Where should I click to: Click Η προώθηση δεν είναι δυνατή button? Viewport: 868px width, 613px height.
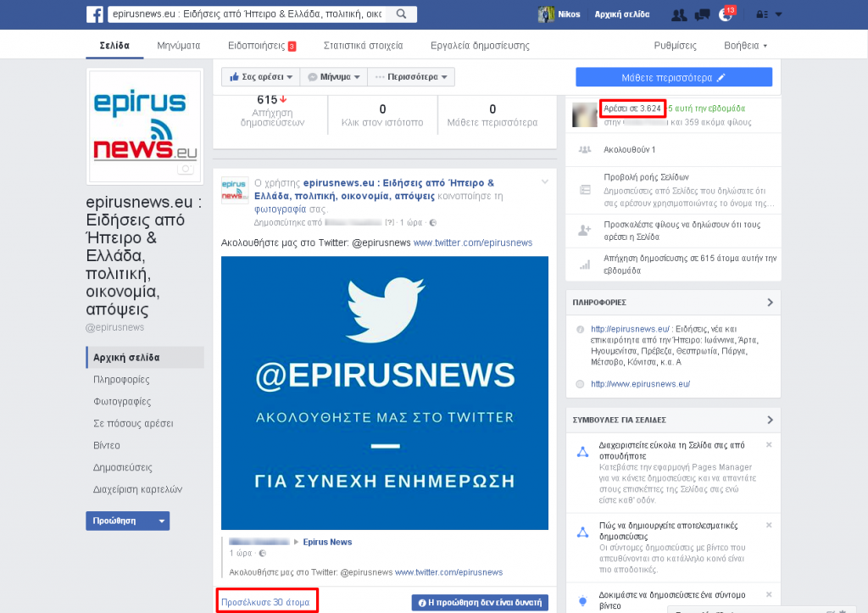coord(480,603)
